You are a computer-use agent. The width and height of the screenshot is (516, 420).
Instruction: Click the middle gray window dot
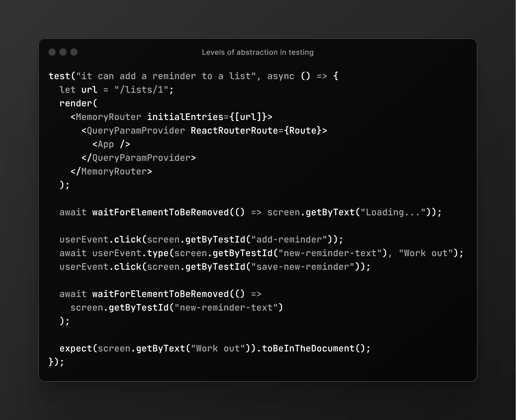(63, 52)
